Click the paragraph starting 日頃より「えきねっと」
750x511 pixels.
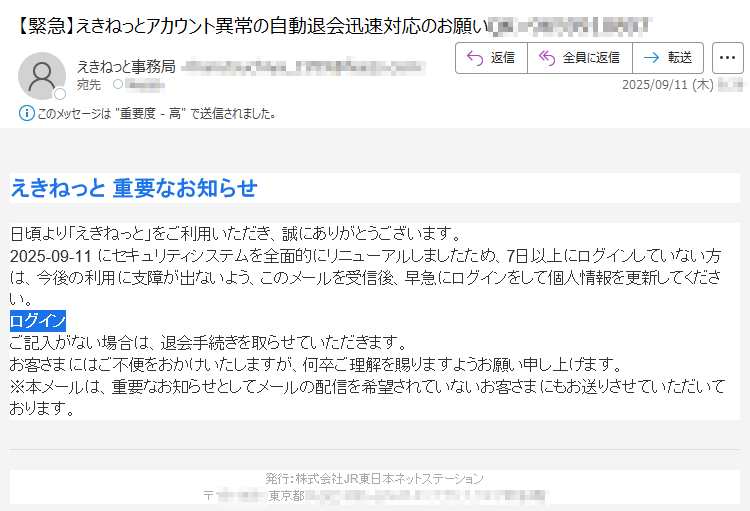click(x=235, y=233)
